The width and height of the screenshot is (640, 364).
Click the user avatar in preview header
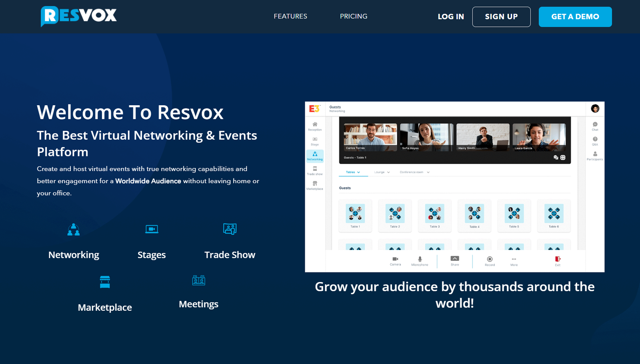(x=595, y=109)
